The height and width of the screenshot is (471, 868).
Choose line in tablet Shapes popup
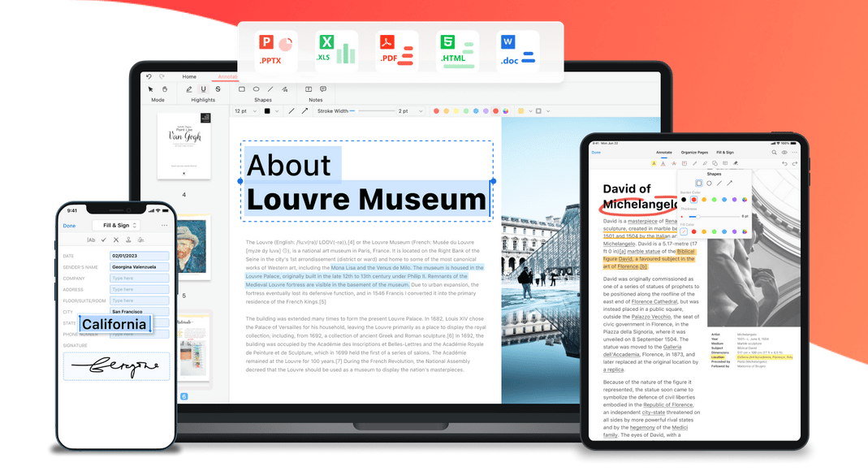719,184
